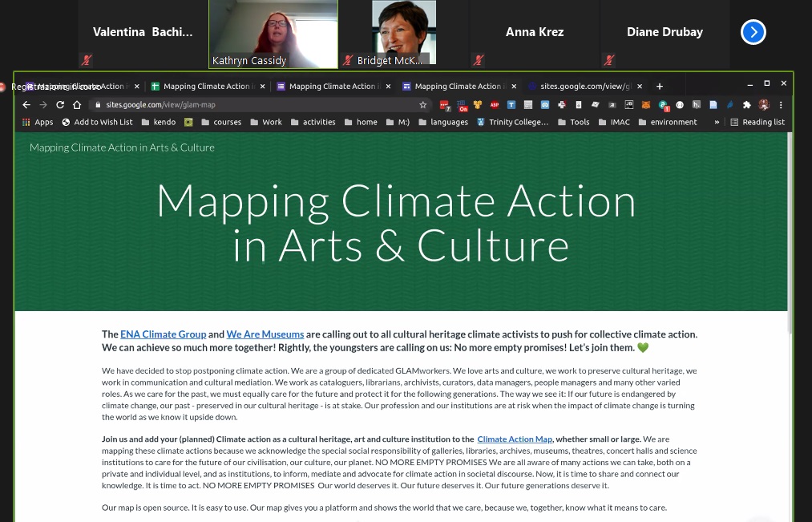
Task: Open the green extension with red badge 1
Action: [x=664, y=106]
